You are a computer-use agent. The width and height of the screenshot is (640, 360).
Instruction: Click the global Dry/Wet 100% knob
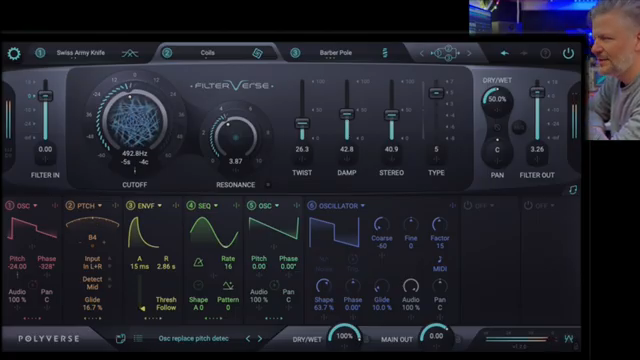(x=344, y=336)
